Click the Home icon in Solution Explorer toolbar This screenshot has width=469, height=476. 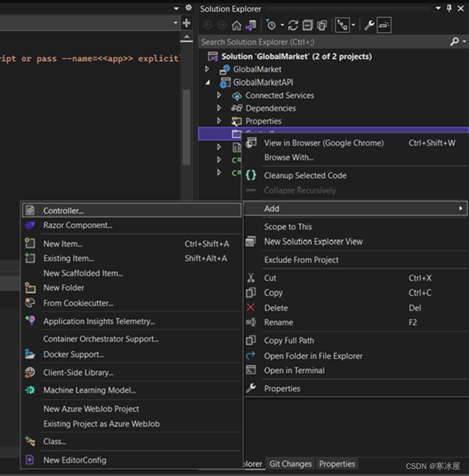click(236, 25)
